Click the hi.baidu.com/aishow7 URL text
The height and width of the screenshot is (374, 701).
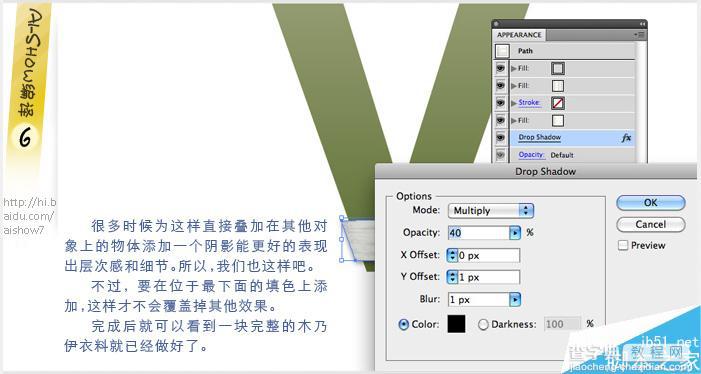29,217
